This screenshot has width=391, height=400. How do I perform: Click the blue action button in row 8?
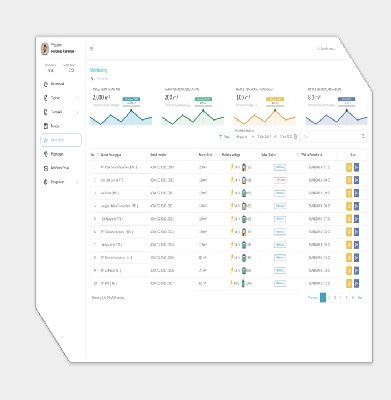[x=356, y=258]
